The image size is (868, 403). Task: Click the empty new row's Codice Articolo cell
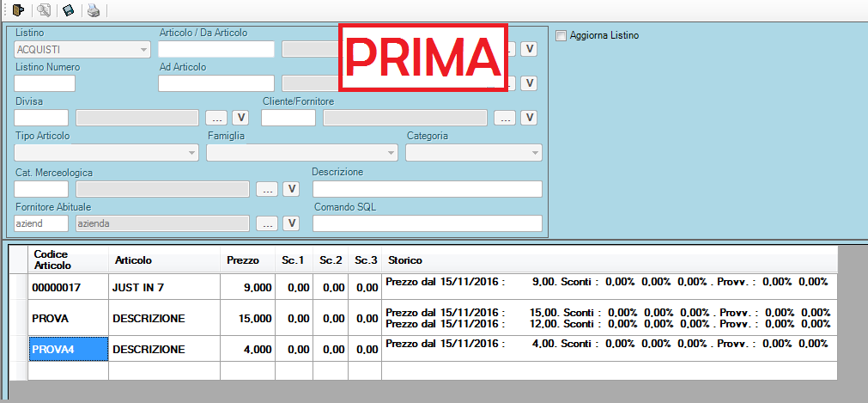[x=68, y=371]
